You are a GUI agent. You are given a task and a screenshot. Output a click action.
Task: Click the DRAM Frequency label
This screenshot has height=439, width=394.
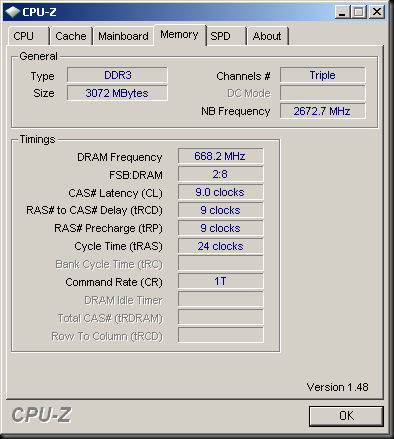click(x=120, y=157)
